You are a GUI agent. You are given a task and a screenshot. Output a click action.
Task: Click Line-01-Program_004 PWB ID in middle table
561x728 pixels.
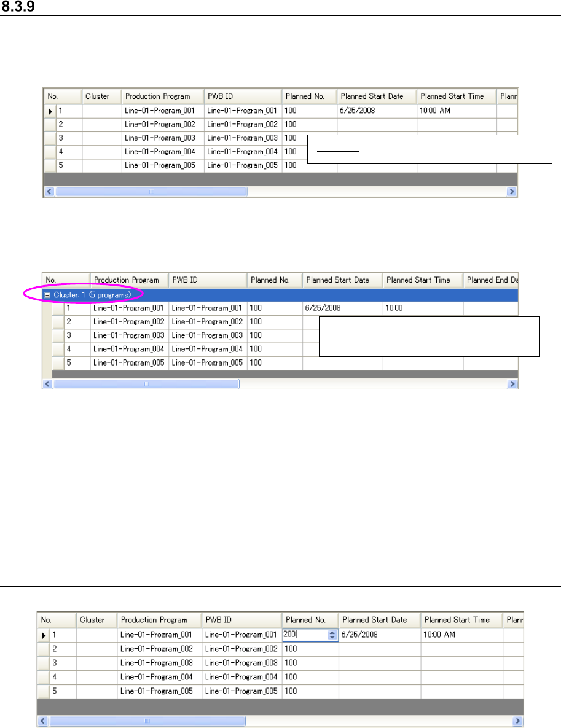[207, 349]
